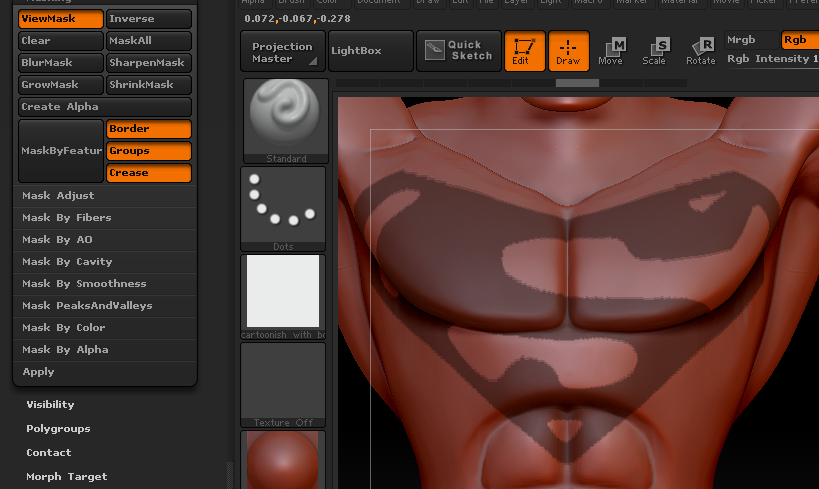This screenshot has width=819, height=489.
Task: Toggle the Border mask option
Action: tap(149, 129)
